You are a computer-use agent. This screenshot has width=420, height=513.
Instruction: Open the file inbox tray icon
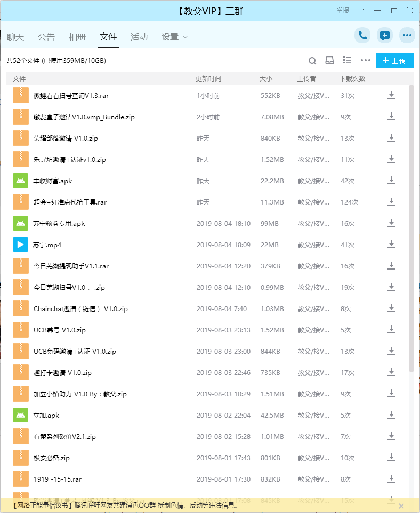coord(329,61)
